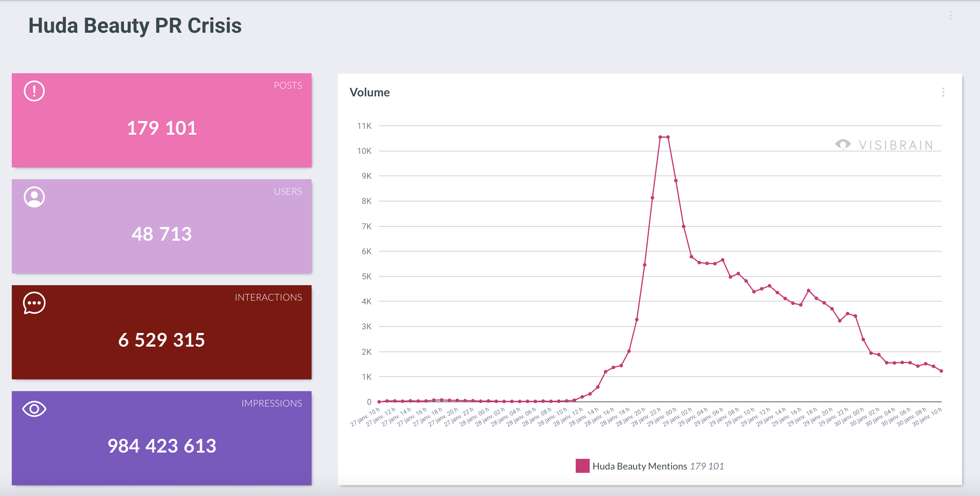The width and height of the screenshot is (980, 496).
Task: Select the 6 529 315 interactions number
Action: 162,340
